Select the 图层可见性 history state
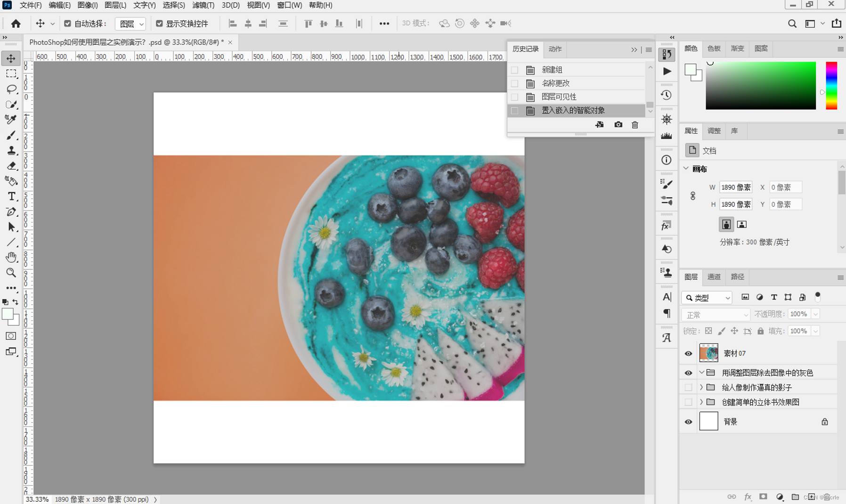This screenshot has width=846, height=504. [x=577, y=97]
